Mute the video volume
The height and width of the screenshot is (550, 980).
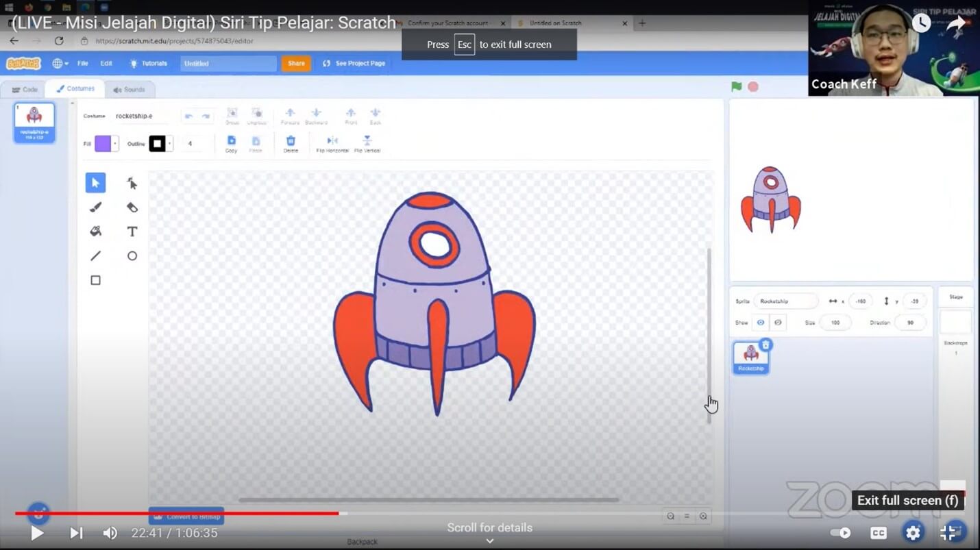tap(110, 533)
